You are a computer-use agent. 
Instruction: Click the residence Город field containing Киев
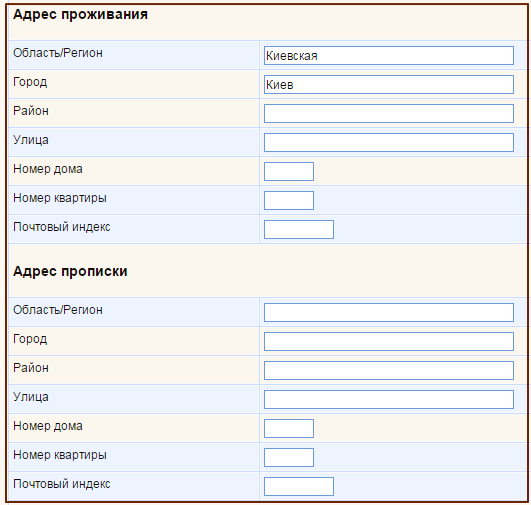[x=389, y=85]
